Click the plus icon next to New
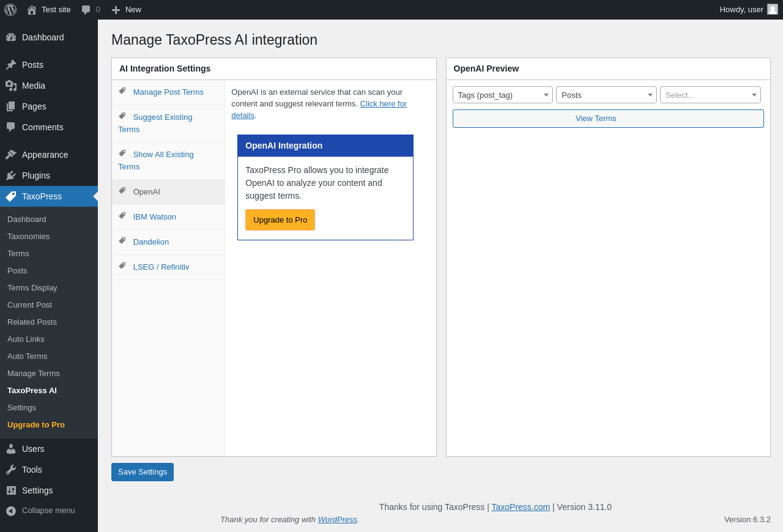This screenshot has height=532, width=783. [x=116, y=10]
